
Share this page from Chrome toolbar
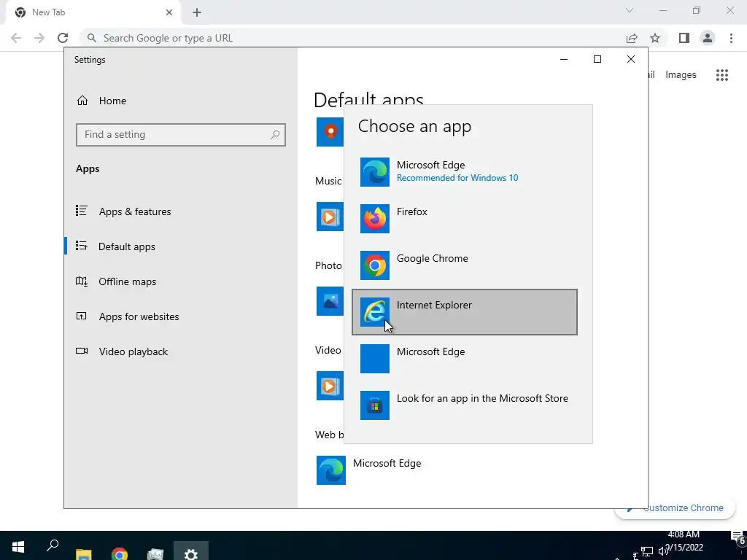(x=632, y=38)
